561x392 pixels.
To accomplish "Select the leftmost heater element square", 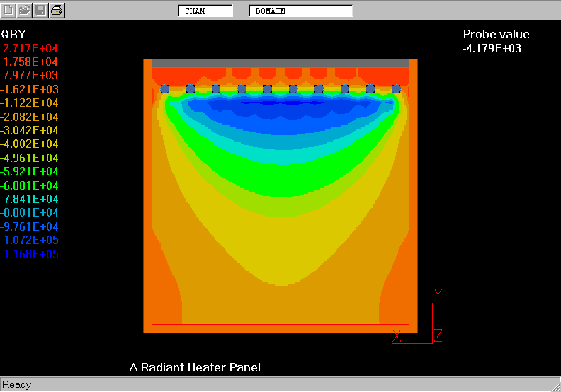I will point(165,88).
